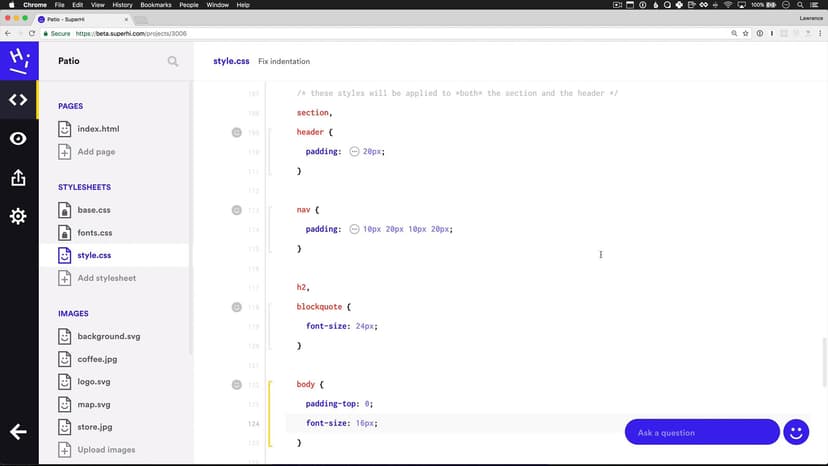Open the preview eye icon
Viewport: 828px width, 466px height.
coord(18,139)
